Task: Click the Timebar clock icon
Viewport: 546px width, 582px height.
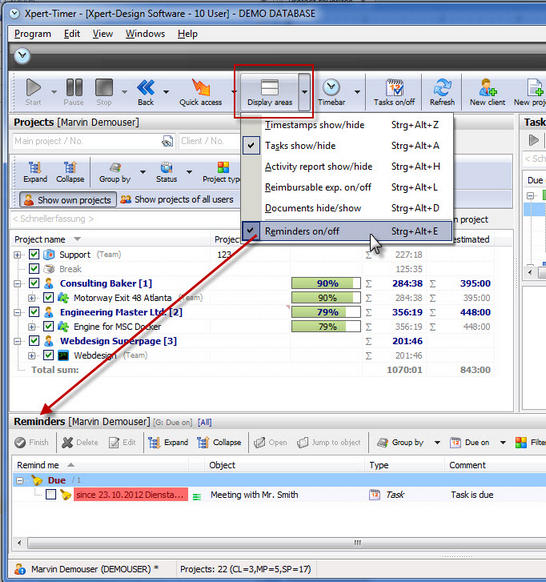Action: tap(331, 88)
